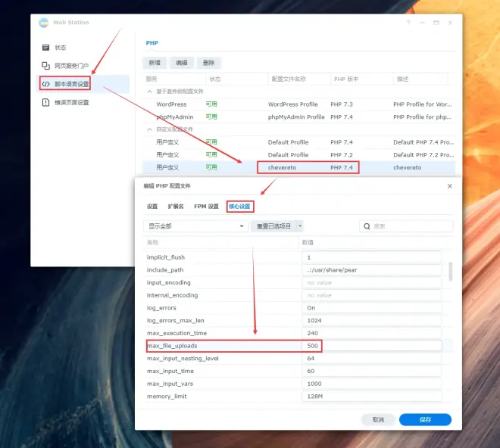Click the internal_encoding value field
The height and width of the screenshot is (448, 500).
[372, 295]
